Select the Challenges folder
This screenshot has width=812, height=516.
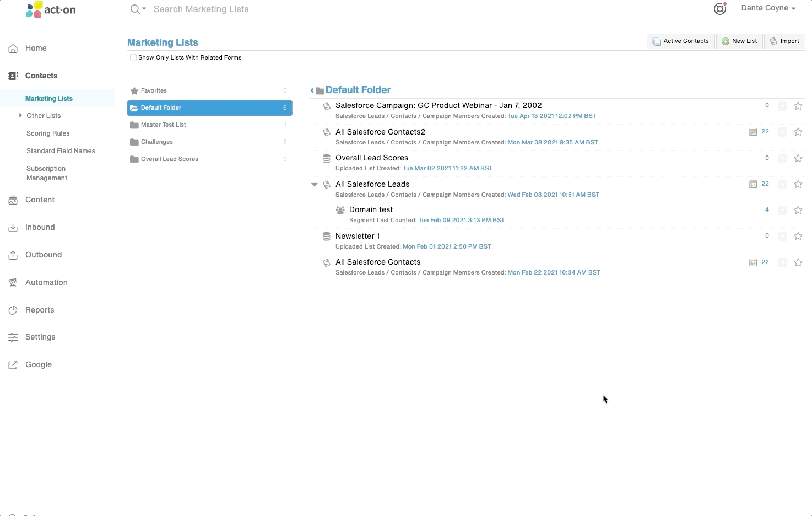point(209,142)
